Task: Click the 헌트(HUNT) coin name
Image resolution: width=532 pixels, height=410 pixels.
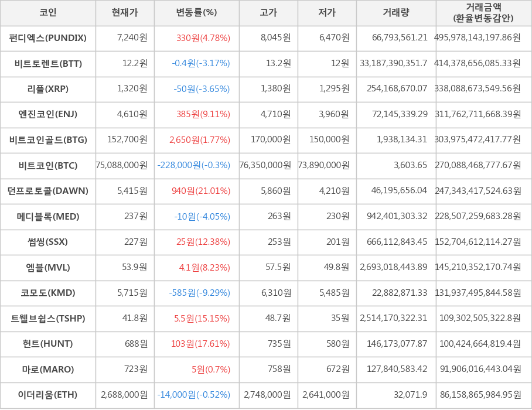Action: coord(48,344)
